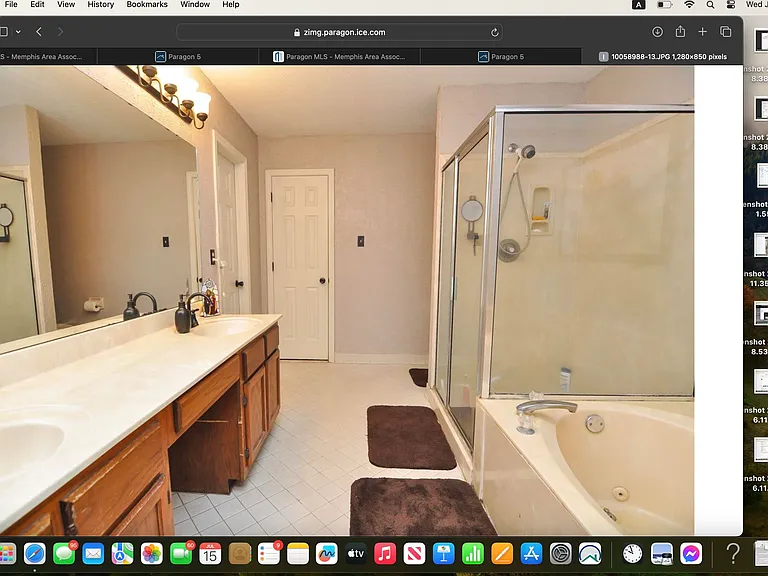Image resolution: width=768 pixels, height=576 pixels.
Task: Open Spotlight search
Action: pyautogui.click(x=710, y=4)
